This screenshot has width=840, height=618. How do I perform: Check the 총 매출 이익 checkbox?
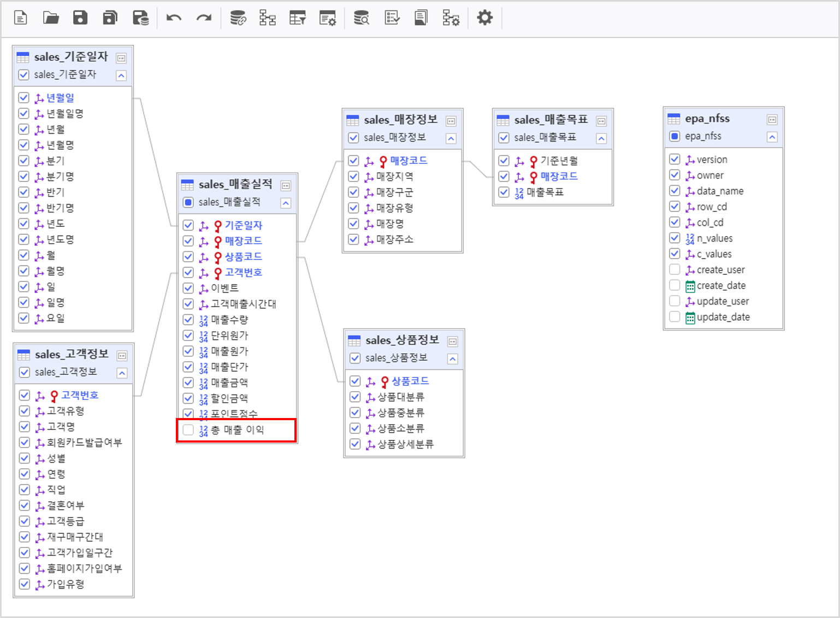coord(188,429)
